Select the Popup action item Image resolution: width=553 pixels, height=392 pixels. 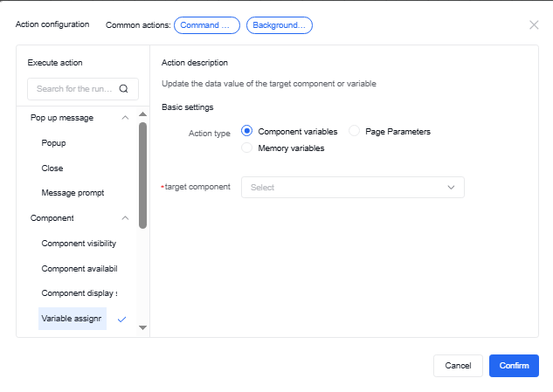coord(54,142)
